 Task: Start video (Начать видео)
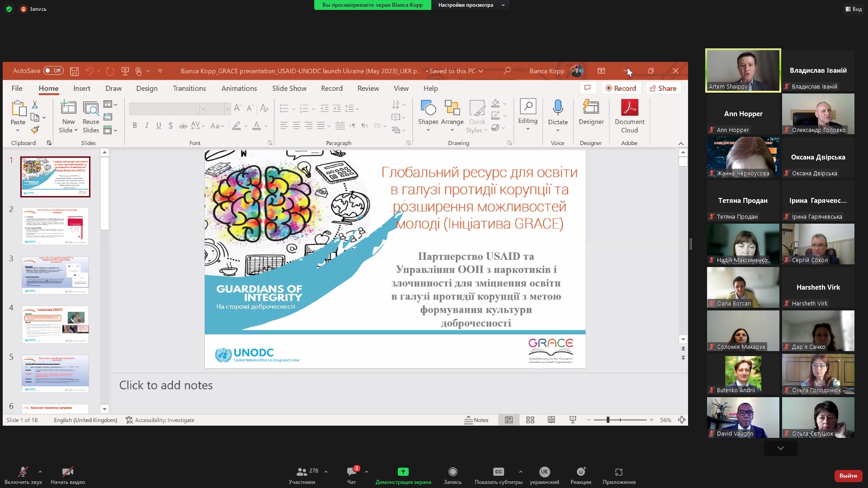[68, 476]
